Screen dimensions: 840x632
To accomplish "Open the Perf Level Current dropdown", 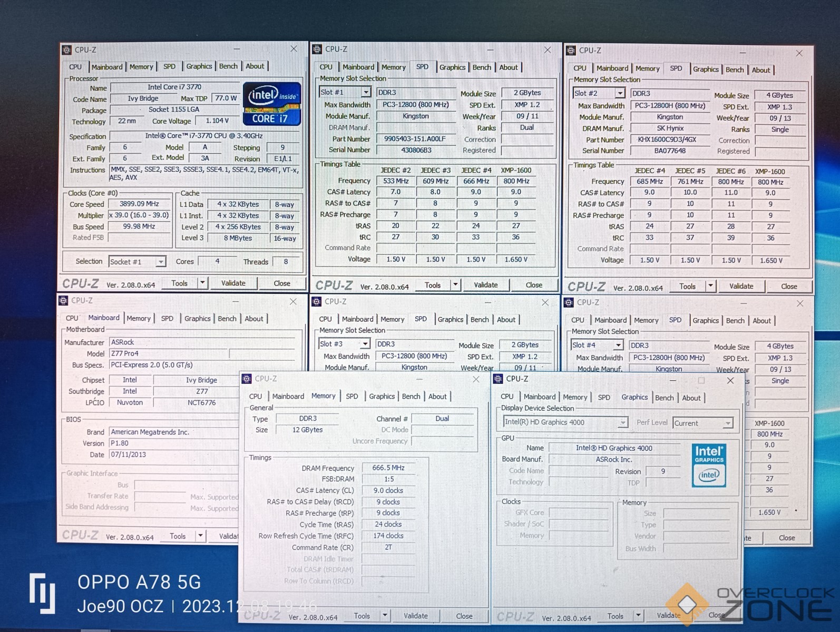I will [x=728, y=423].
